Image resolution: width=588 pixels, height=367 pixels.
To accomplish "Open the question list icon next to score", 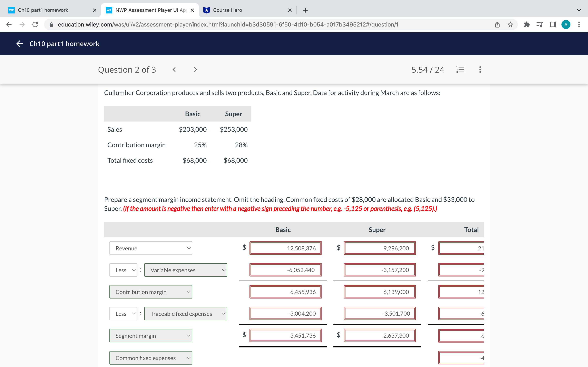I will [460, 70].
